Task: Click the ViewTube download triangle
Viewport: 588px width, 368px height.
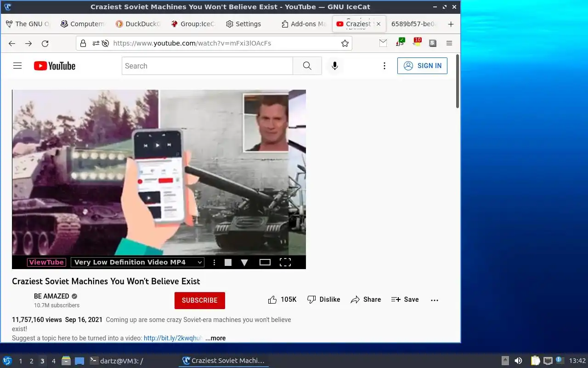Action: pyautogui.click(x=244, y=263)
